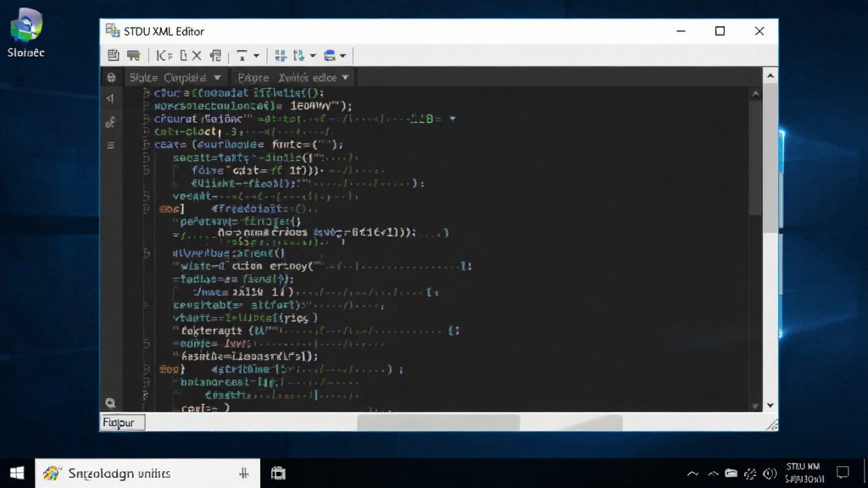Click the magnifier icon at the sidebar bottom

pos(110,402)
